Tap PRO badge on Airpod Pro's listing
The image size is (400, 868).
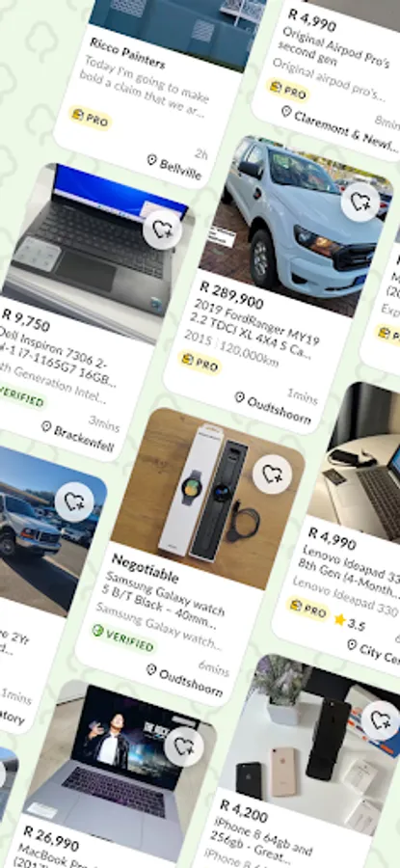click(289, 92)
